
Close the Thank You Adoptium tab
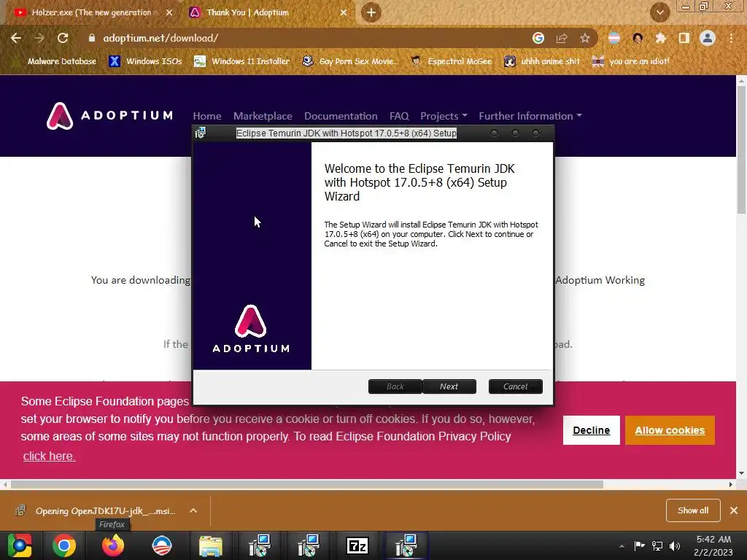pyautogui.click(x=344, y=12)
